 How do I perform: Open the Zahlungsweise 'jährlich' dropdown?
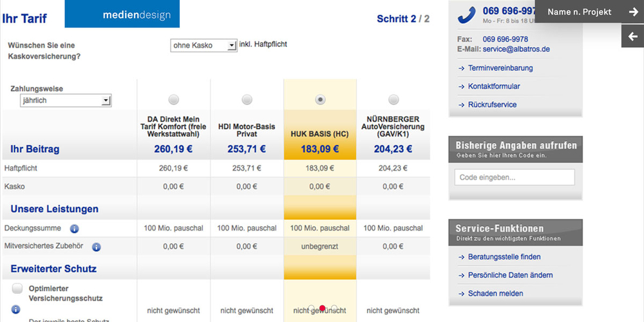click(x=66, y=100)
